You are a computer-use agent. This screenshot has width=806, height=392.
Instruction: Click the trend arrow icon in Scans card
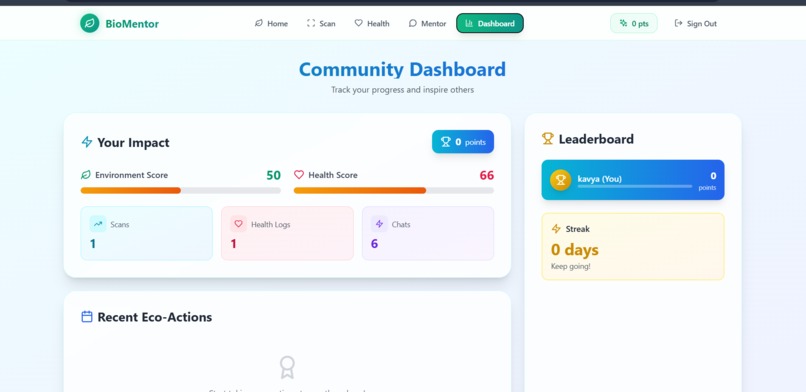point(98,224)
